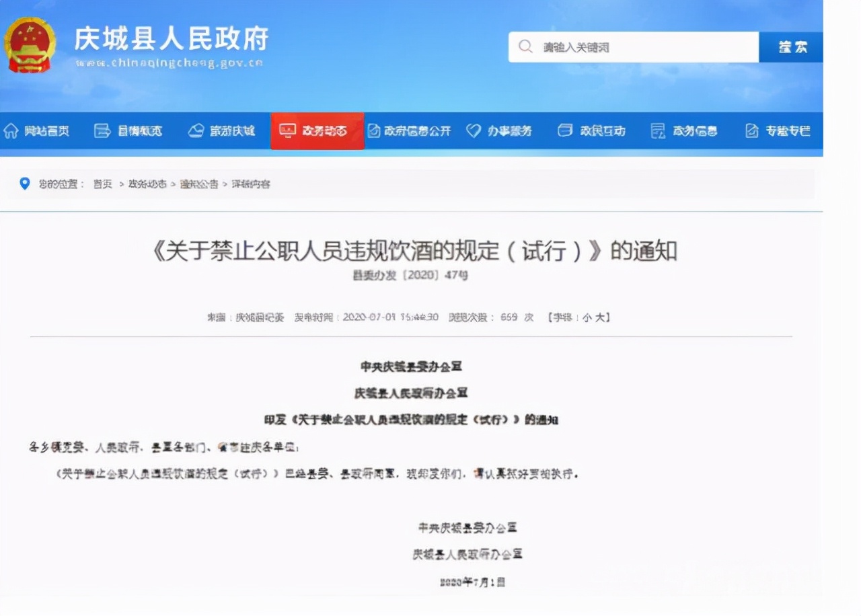Click the heart icon beside 办事服务

473,131
